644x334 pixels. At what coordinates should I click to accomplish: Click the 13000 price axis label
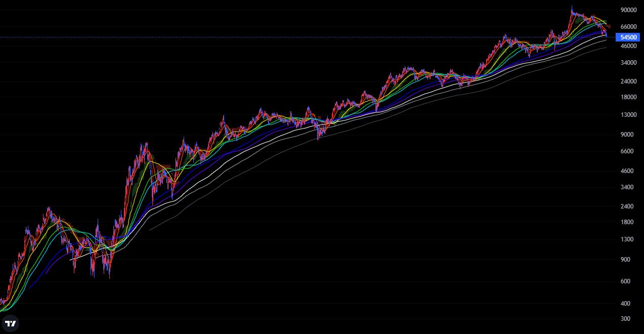coord(628,115)
